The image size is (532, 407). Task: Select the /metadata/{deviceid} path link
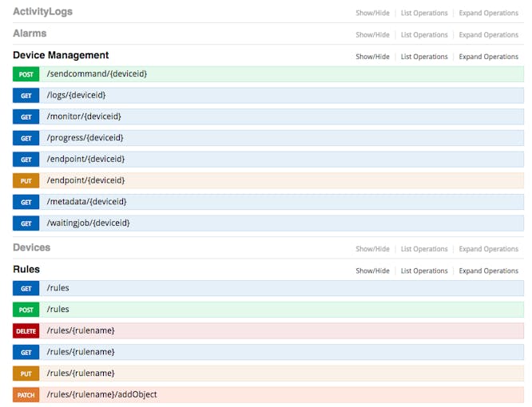click(86, 202)
